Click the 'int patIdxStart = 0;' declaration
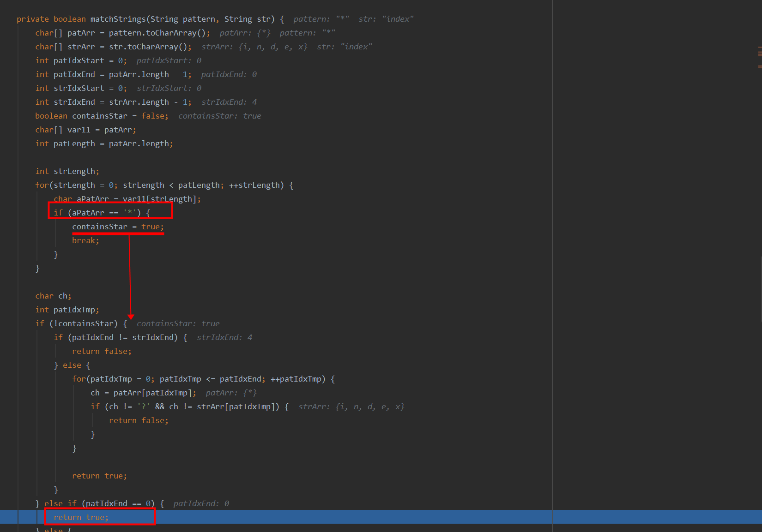Viewport: 762px width, 532px height. click(x=81, y=60)
